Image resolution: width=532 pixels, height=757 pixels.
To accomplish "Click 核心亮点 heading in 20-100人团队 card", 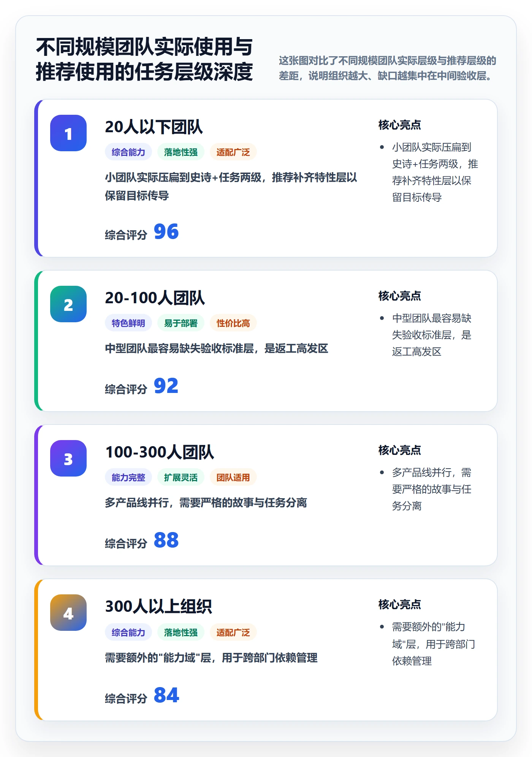I will pos(400,296).
